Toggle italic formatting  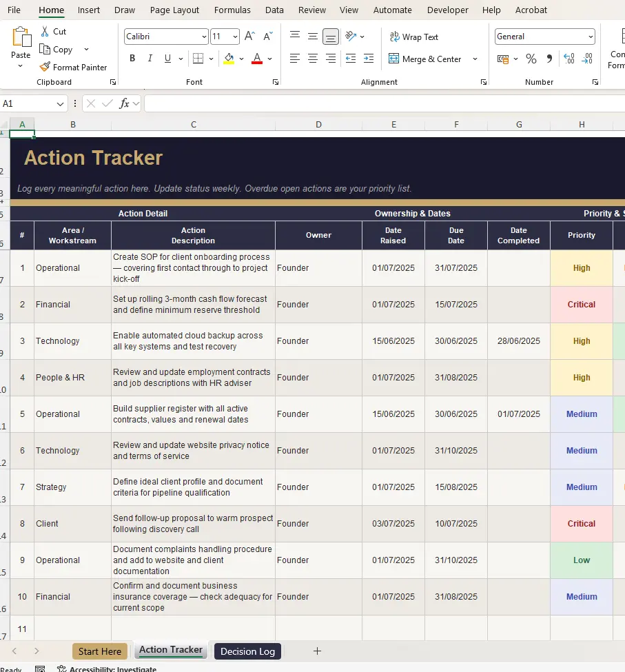tap(150, 59)
